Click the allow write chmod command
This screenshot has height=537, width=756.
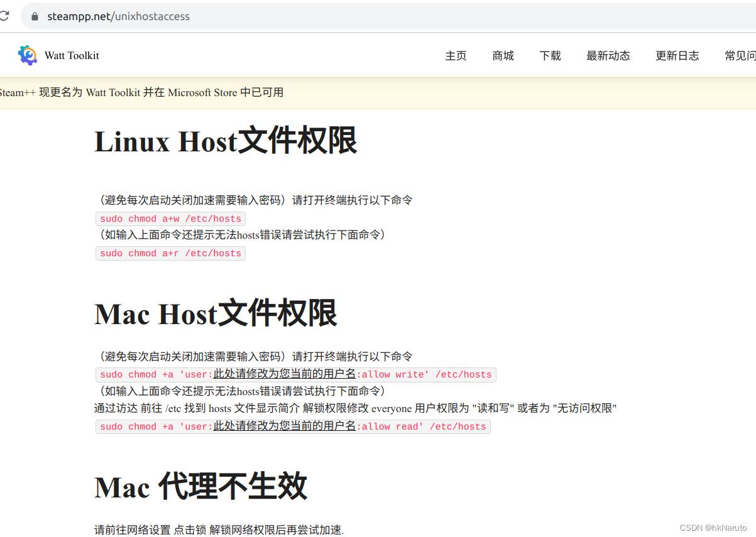click(296, 374)
